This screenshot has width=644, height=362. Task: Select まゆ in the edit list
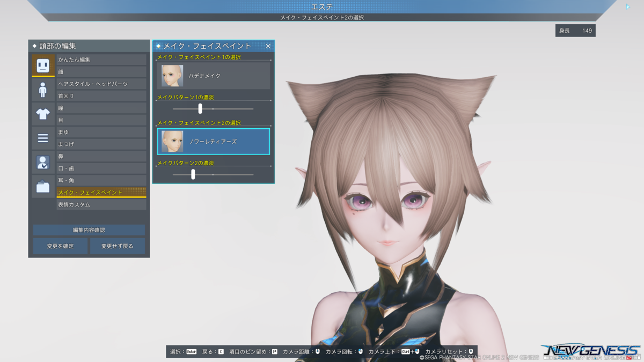pos(101,132)
